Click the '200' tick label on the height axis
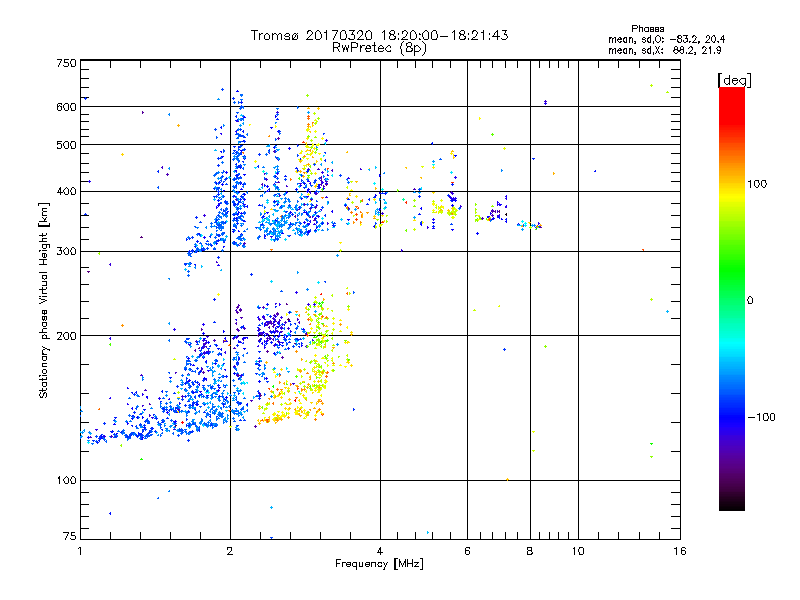The height and width of the screenshot is (600, 800). tap(66, 336)
